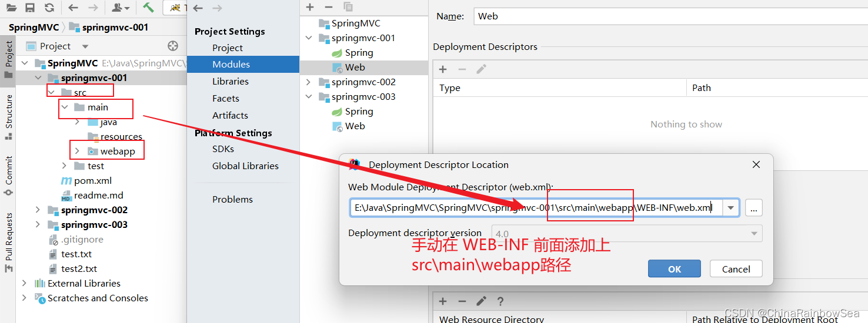Build the project with the hammer icon
The height and width of the screenshot is (323, 868).
(x=148, y=8)
